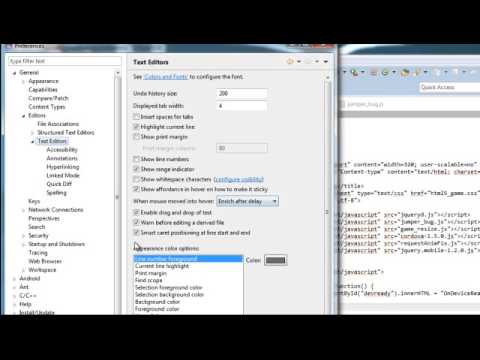Enable Show print margin checkbox
Viewport: 480px width, 360px height.
point(136,137)
